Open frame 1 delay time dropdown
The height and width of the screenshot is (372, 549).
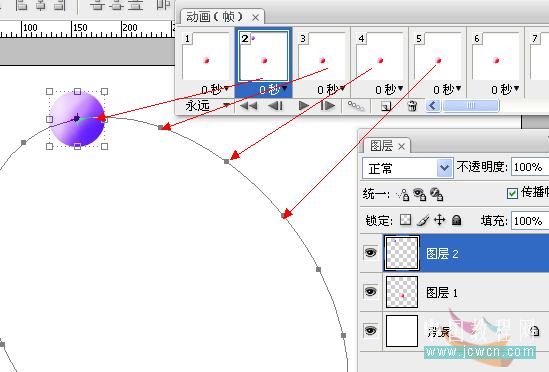click(226, 88)
